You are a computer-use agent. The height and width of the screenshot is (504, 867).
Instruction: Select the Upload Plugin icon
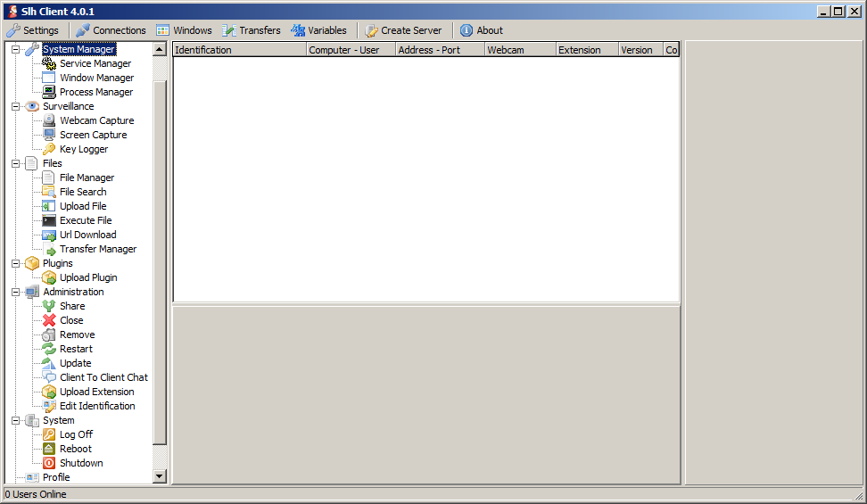pos(49,277)
